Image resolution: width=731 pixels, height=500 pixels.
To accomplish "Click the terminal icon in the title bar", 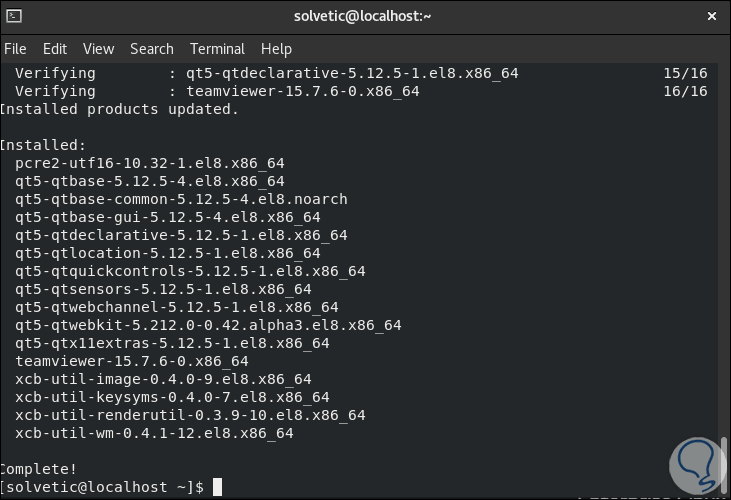I will [x=16, y=16].
